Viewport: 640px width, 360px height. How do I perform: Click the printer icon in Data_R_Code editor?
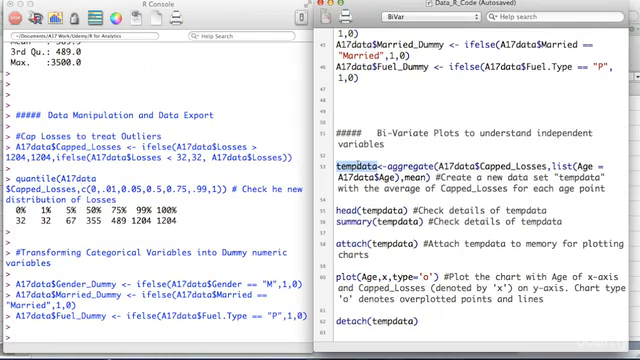345,16
